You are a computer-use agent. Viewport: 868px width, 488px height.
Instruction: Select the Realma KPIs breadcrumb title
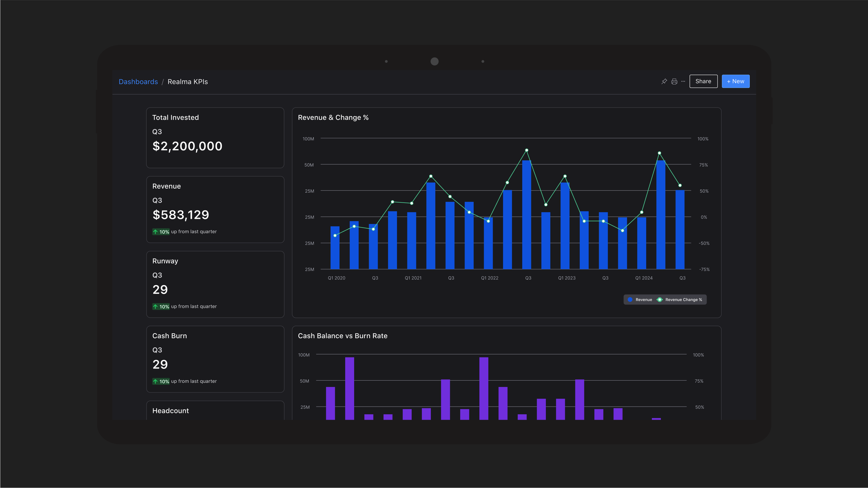coord(188,82)
